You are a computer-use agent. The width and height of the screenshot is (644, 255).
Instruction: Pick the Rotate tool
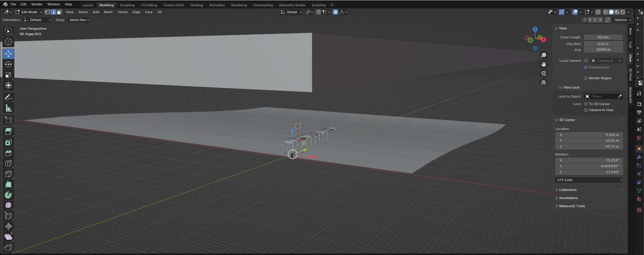pos(8,64)
